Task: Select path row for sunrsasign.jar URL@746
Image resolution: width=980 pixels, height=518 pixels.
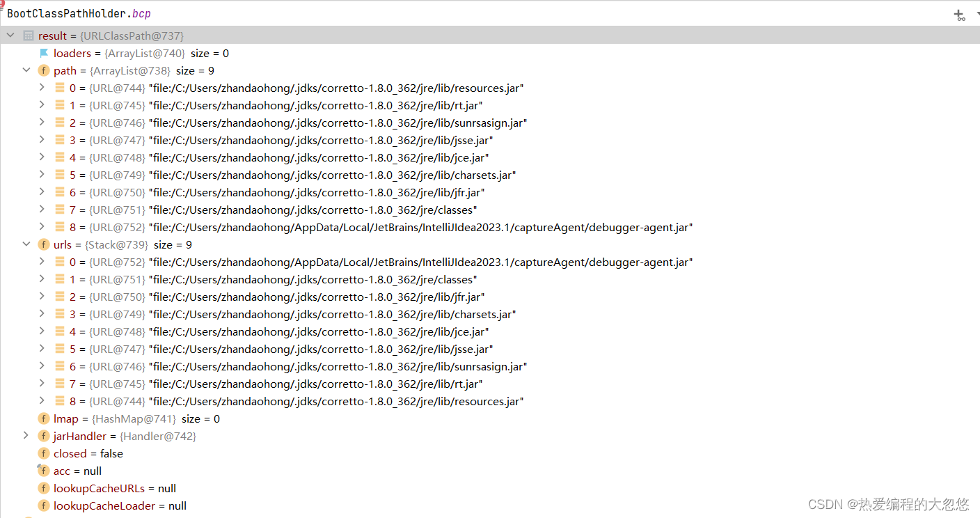Action: click(x=490, y=123)
